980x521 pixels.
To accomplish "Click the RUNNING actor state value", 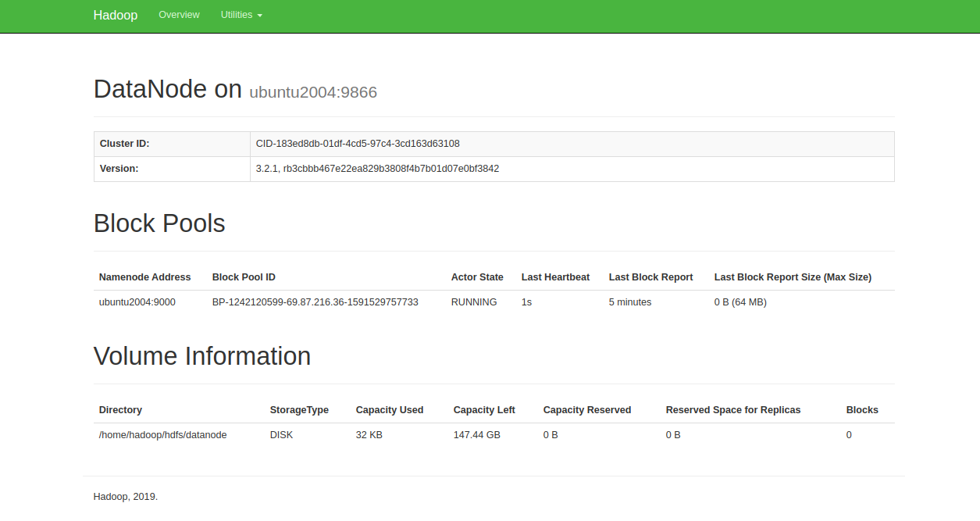I will 474,302.
